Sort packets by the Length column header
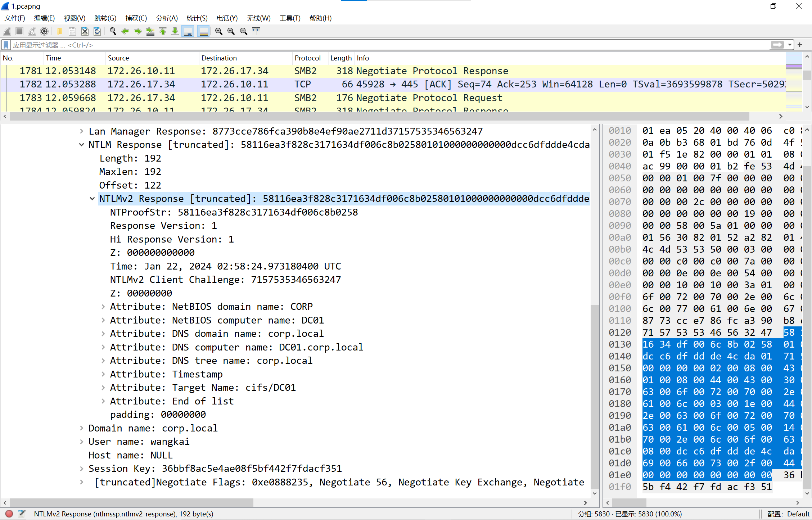Viewport: 812px width, 520px height. pos(341,58)
